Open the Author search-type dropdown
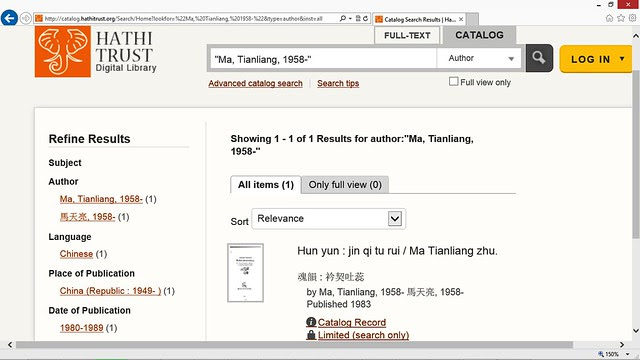This screenshot has height=360, width=640. coord(479,58)
